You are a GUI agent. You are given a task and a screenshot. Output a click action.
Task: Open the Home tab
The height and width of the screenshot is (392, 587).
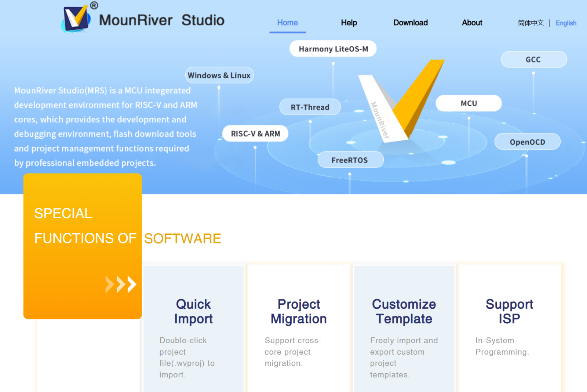coord(287,23)
